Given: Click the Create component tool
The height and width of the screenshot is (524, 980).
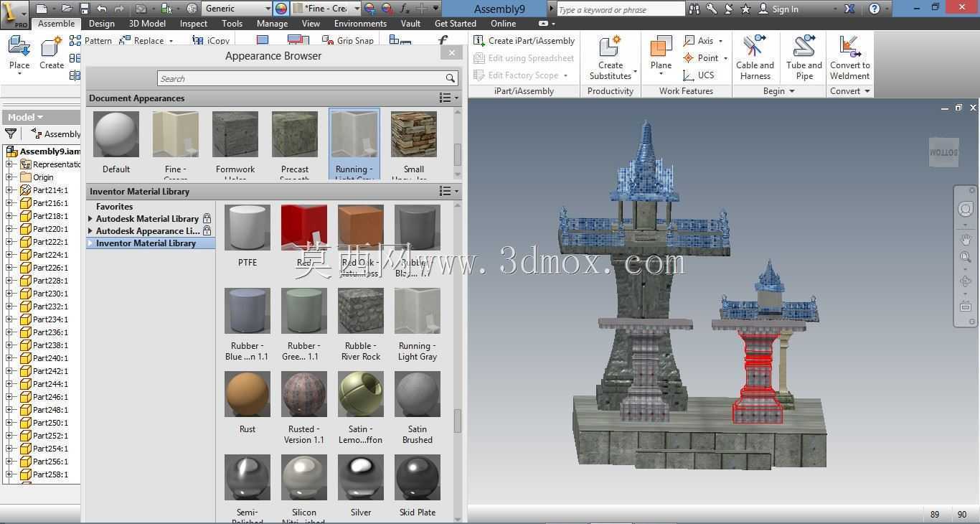Looking at the screenshot, I should click(52, 55).
